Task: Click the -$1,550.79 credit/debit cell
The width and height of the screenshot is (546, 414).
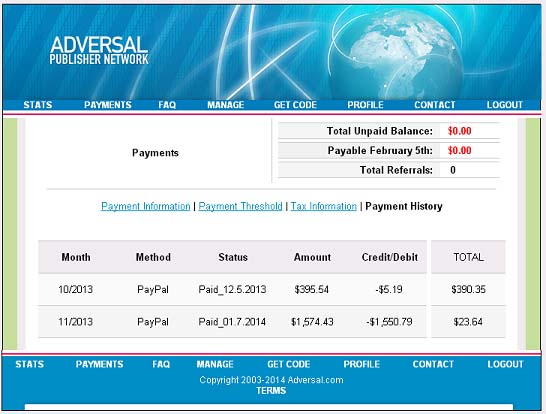Action: point(389,321)
